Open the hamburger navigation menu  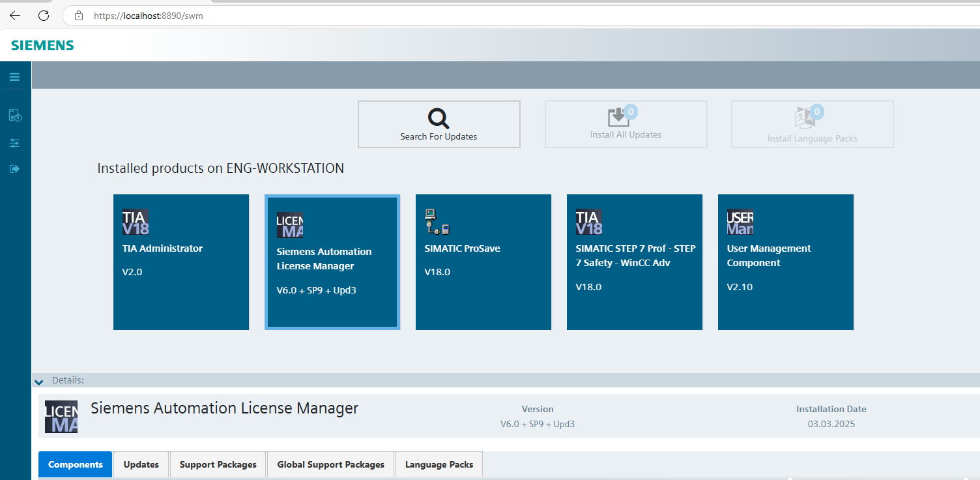pos(14,77)
